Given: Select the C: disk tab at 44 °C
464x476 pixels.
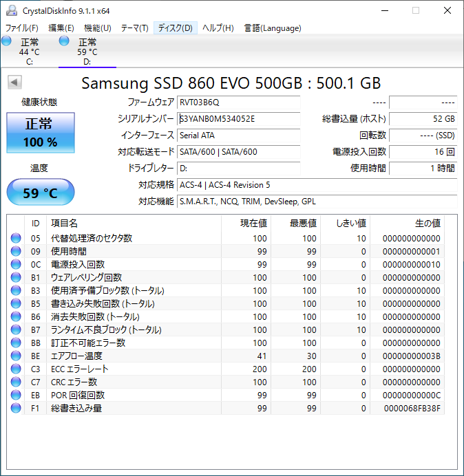Looking at the screenshot, I should [29, 52].
